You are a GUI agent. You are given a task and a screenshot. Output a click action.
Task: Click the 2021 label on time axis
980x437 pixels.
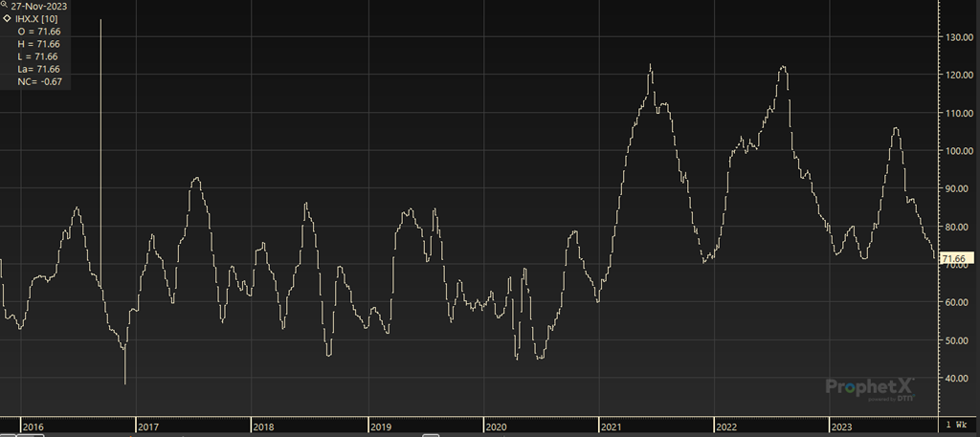pos(611,426)
